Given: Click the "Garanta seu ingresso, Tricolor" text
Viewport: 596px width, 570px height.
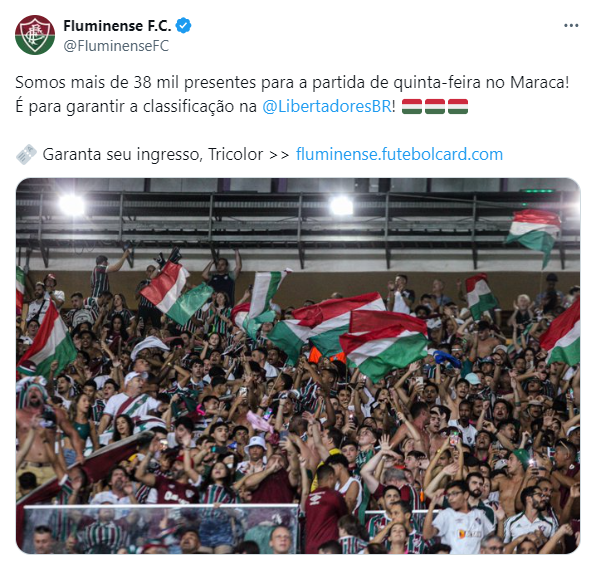Looking at the screenshot, I should tap(153, 155).
